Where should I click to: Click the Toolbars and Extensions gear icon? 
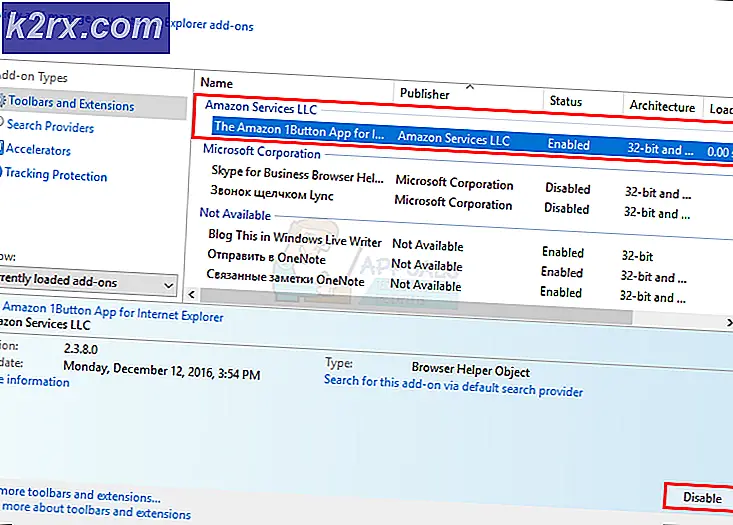click(x=3, y=100)
